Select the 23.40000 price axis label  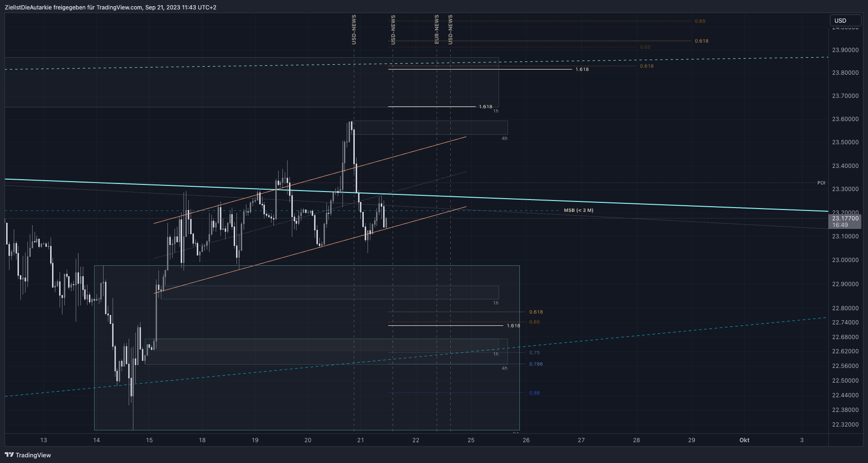(x=845, y=166)
